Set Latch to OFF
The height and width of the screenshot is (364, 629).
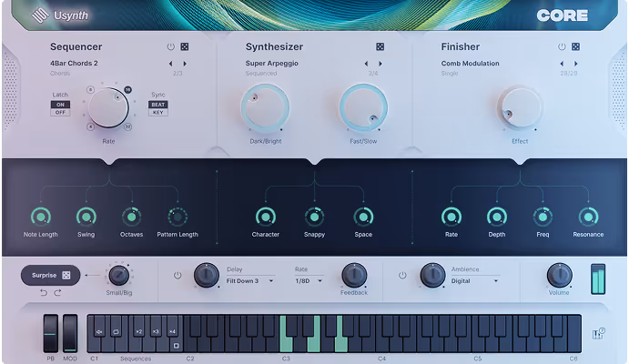[60, 112]
